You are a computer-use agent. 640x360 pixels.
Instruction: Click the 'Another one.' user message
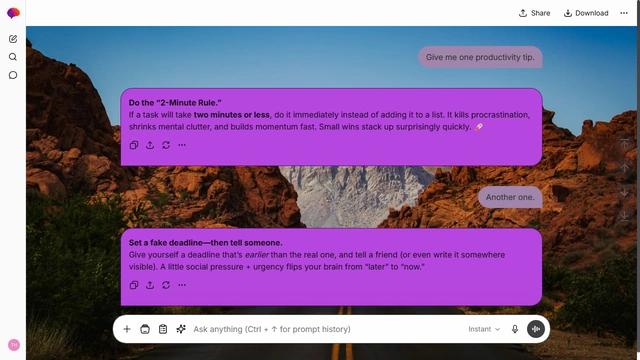(x=510, y=197)
